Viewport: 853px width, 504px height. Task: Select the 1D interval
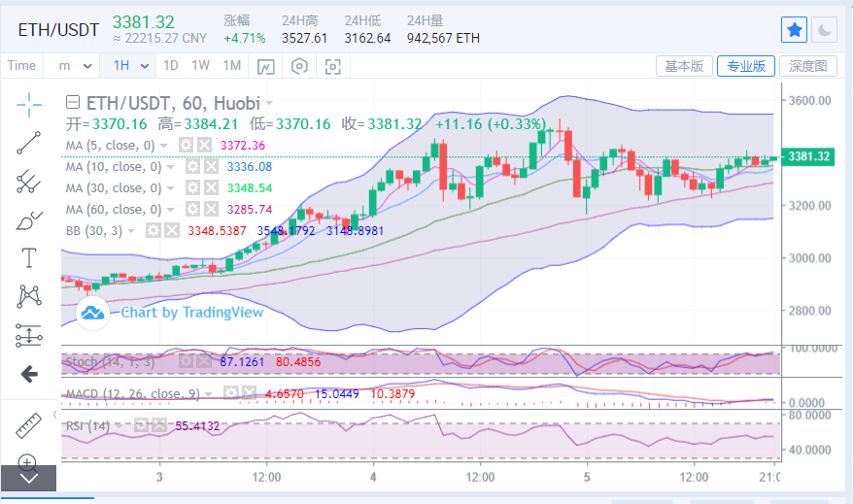click(x=171, y=66)
